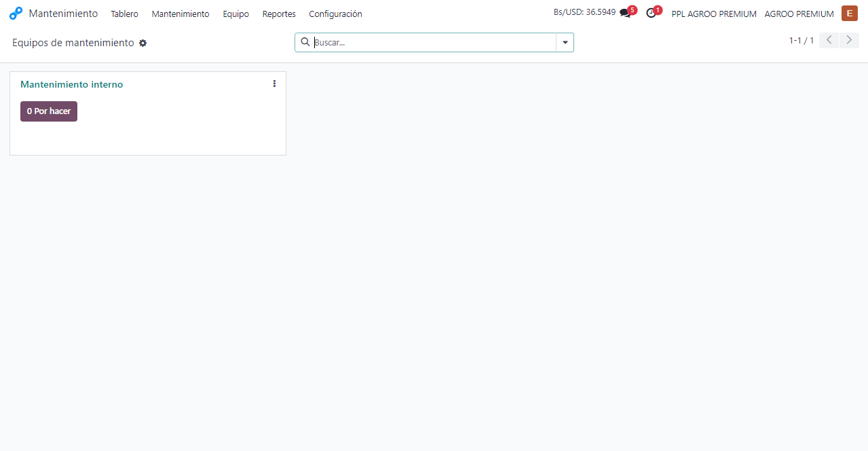
Task: Click the Mantenimiento menu next to Tablero
Action: coord(181,14)
